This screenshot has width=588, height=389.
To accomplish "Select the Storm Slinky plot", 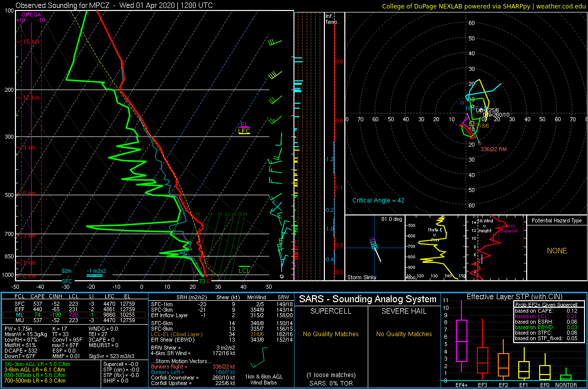I will click(375, 248).
